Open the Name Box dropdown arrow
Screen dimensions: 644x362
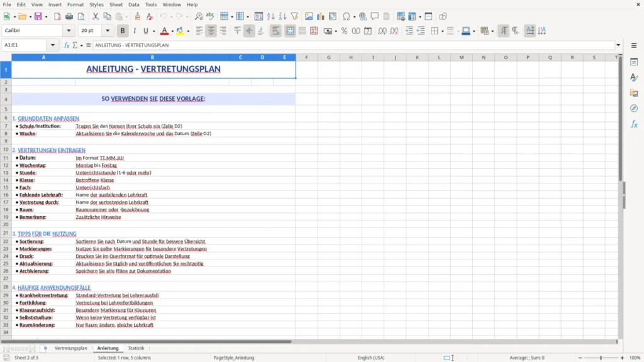click(53, 45)
